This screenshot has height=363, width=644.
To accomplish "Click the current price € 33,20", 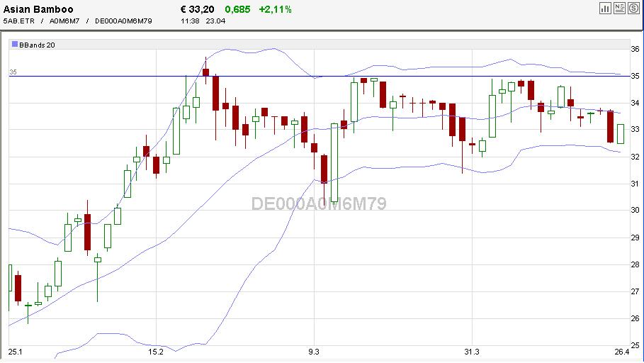I will pyautogui.click(x=197, y=9).
